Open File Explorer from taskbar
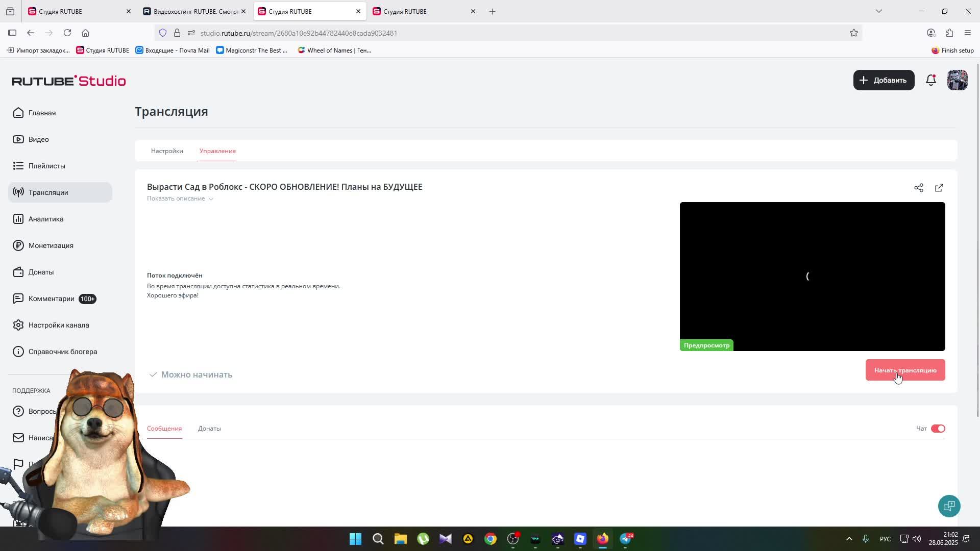980x551 pixels. [401, 539]
